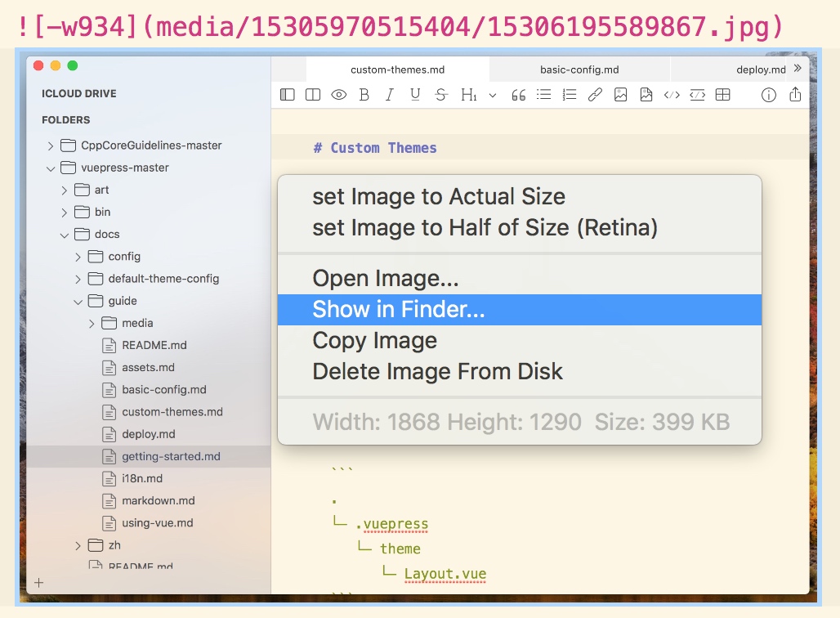Expand the CppCoreGuidelines-master folder
Image resolution: width=840 pixels, height=618 pixels.
tap(51, 146)
